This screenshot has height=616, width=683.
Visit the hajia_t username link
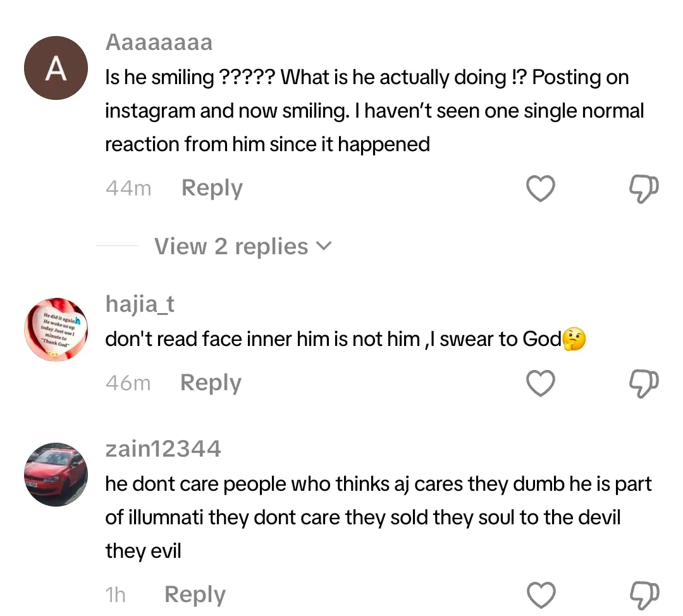click(140, 304)
